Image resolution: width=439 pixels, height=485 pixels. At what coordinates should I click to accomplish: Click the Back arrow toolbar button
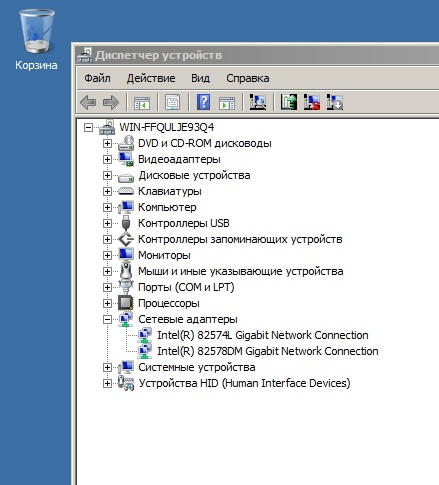(88, 102)
